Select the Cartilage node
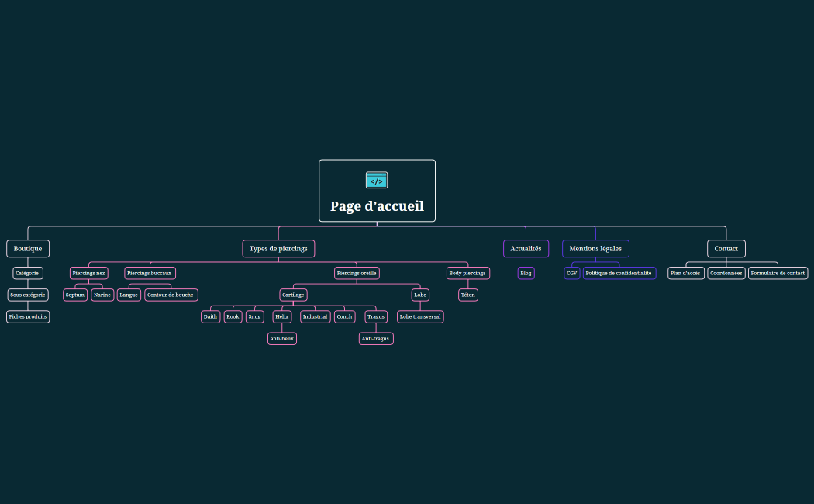The height and width of the screenshot is (504, 814). (293, 295)
